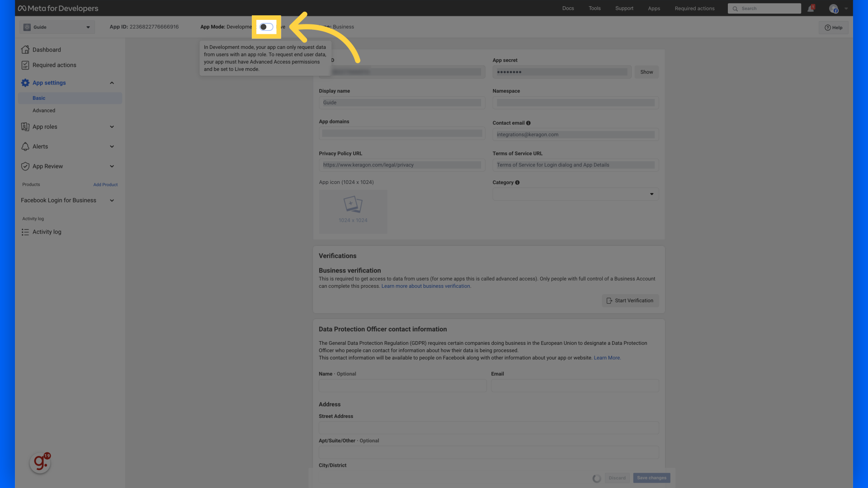Click the DPO Name field
This screenshot has width=868, height=488.
click(402, 386)
